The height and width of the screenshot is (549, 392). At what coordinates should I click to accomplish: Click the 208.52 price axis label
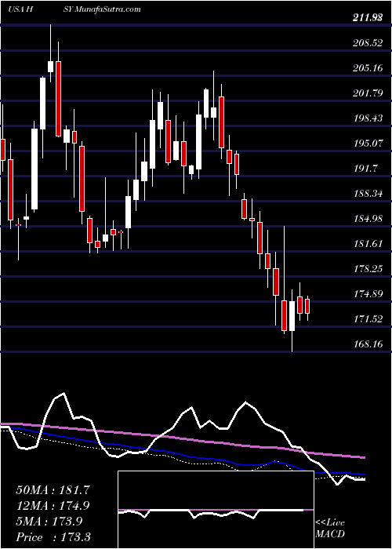(368, 42)
